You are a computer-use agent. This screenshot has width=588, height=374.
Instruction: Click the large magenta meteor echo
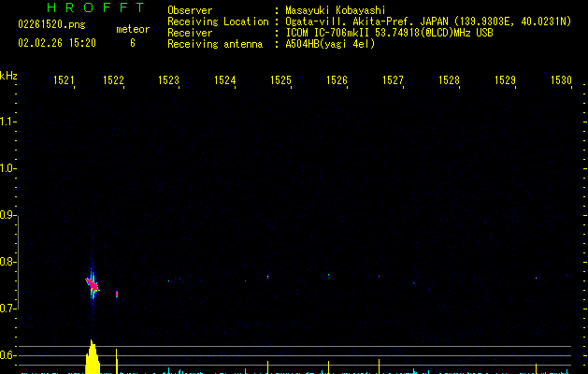click(x=93, y=285)
